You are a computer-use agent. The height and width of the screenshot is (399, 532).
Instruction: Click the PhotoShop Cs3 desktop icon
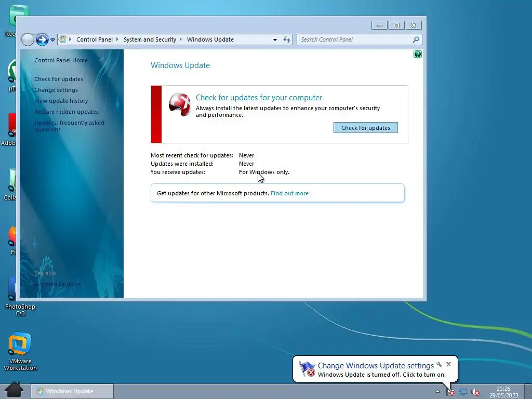(x=20, y=297)
